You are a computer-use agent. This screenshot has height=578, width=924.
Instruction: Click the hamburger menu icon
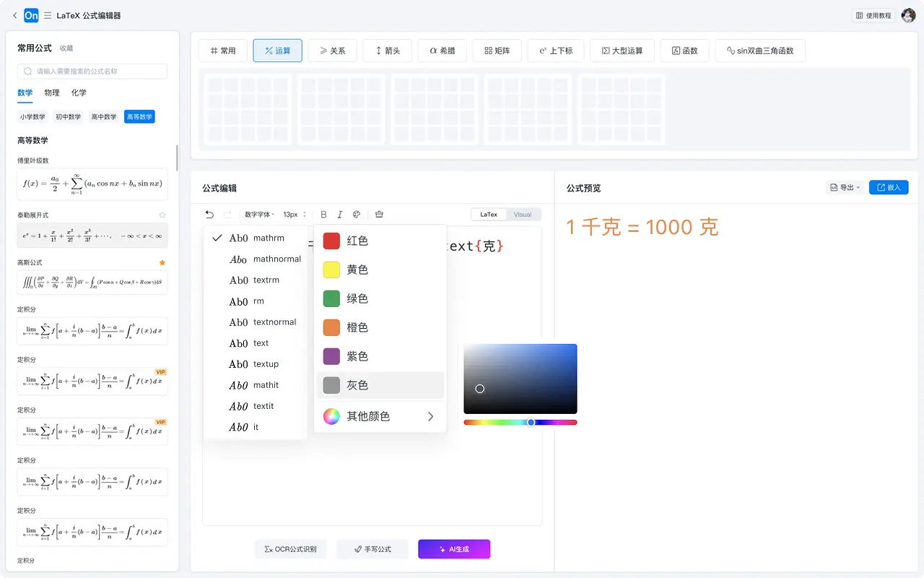[48, 15]
